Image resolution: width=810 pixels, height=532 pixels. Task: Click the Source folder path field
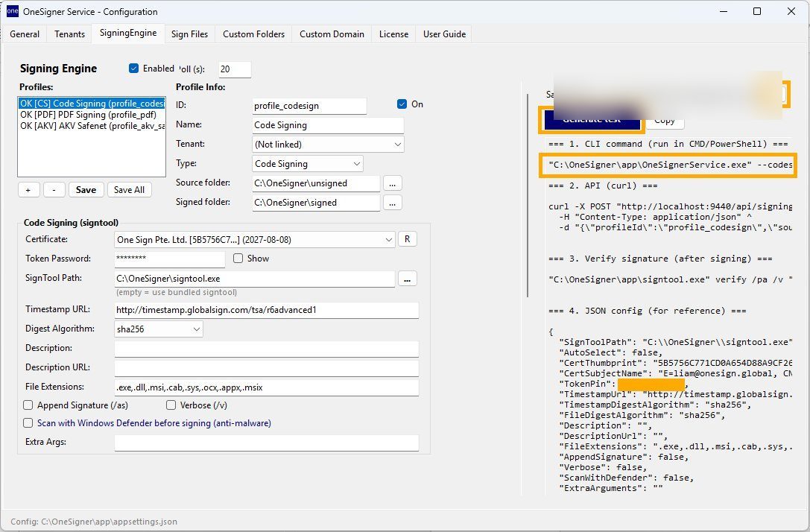click(x=316, y=183)
